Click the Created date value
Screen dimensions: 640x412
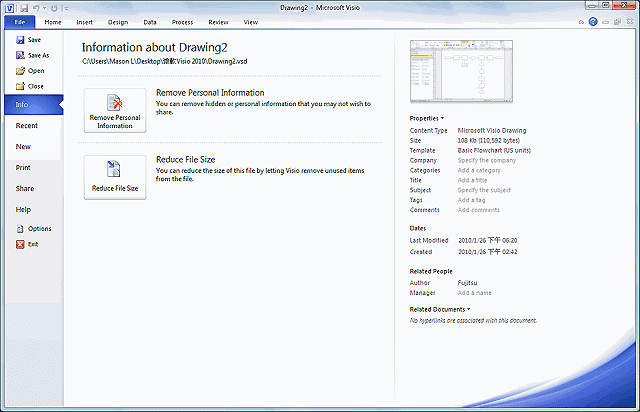488,252
